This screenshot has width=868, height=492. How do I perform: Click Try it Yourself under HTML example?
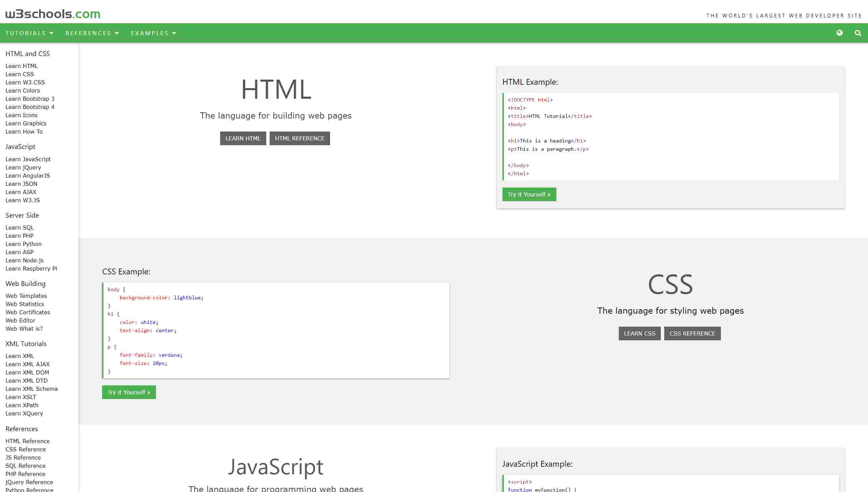tap(529, 194)
